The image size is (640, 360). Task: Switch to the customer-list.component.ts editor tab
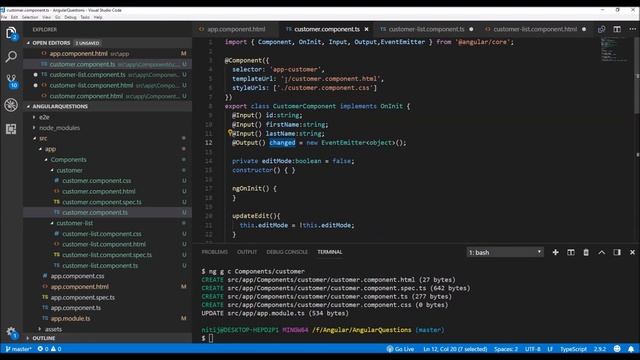click(x=426, y=29)
